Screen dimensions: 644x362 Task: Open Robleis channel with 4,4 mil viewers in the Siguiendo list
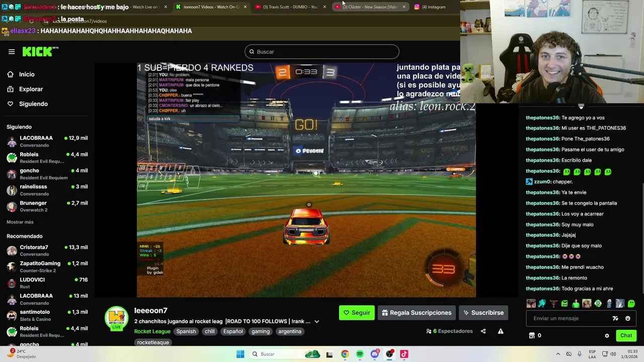pos(47,157)
